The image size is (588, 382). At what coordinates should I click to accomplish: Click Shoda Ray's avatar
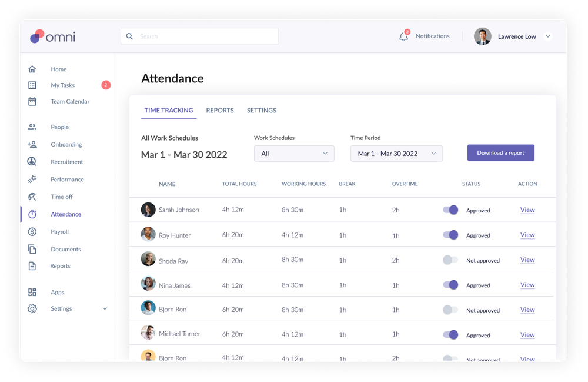pyautogui.click(x=148, y=259)
